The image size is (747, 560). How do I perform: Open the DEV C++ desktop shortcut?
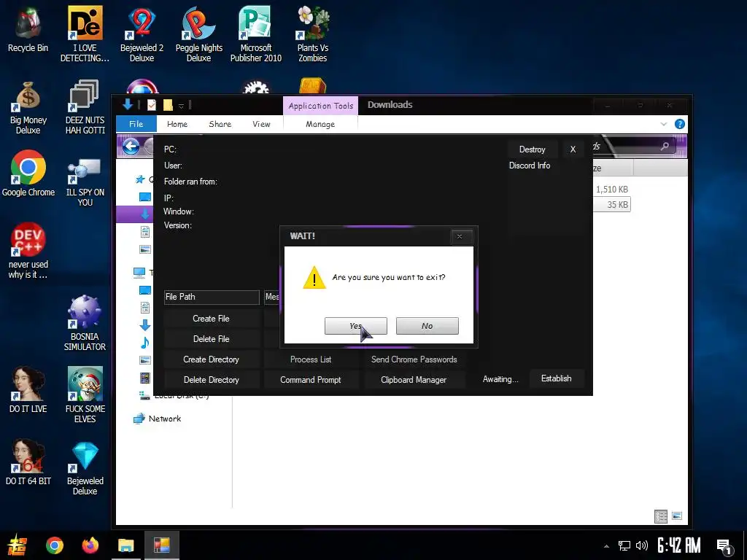28,251
